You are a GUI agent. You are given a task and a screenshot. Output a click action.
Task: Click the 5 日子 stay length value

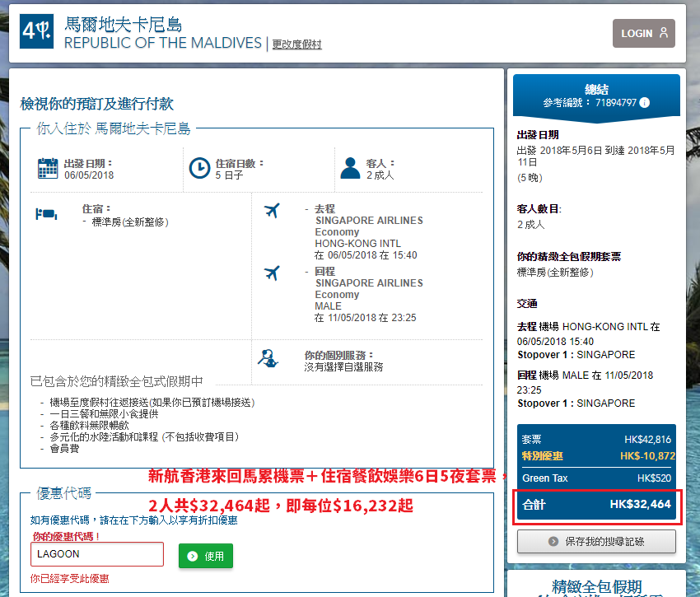point(230,175)
